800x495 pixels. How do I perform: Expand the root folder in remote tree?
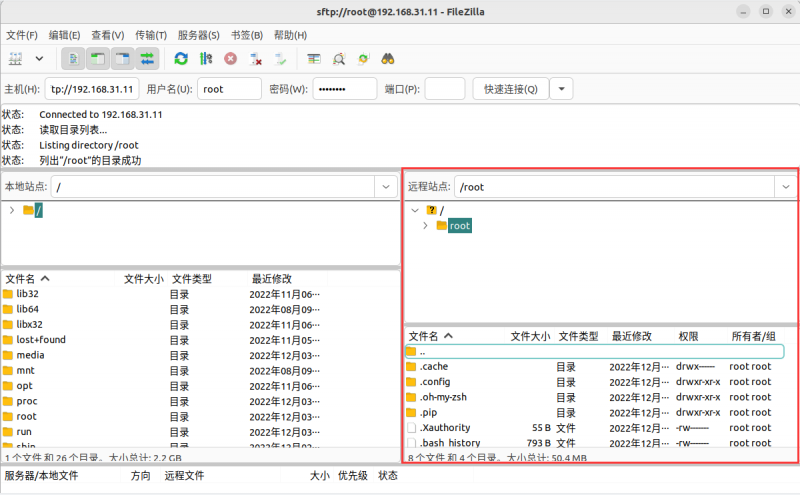point(425,226)
